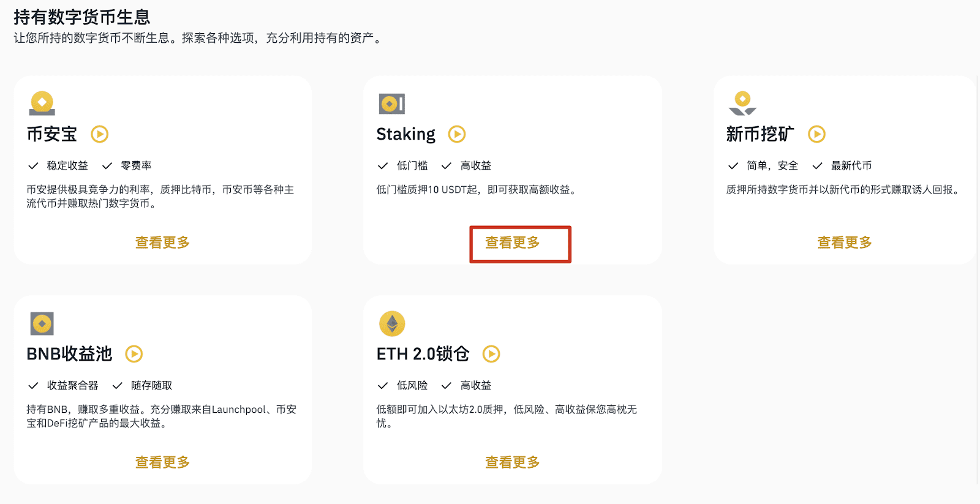Play the Staking tutorial video button

(457, 134)
